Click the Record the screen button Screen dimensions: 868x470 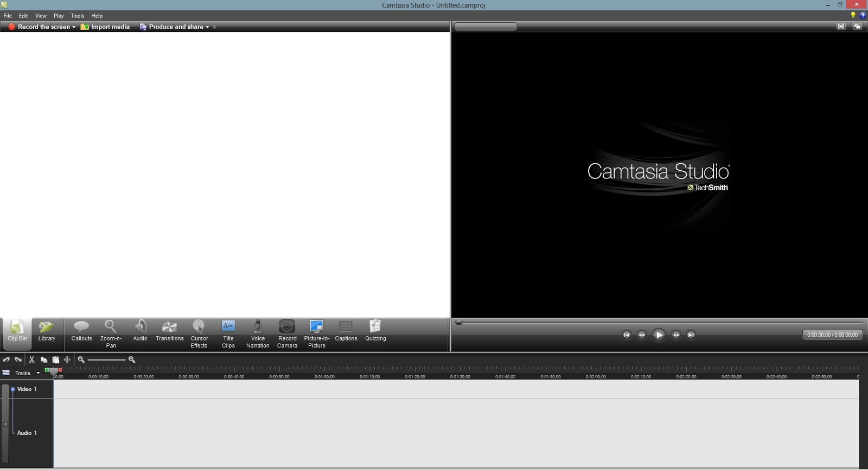click(39, 27)
